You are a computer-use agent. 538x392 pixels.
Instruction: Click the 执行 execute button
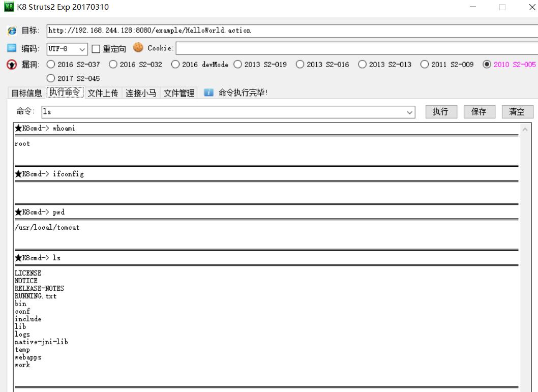[441, 112]
